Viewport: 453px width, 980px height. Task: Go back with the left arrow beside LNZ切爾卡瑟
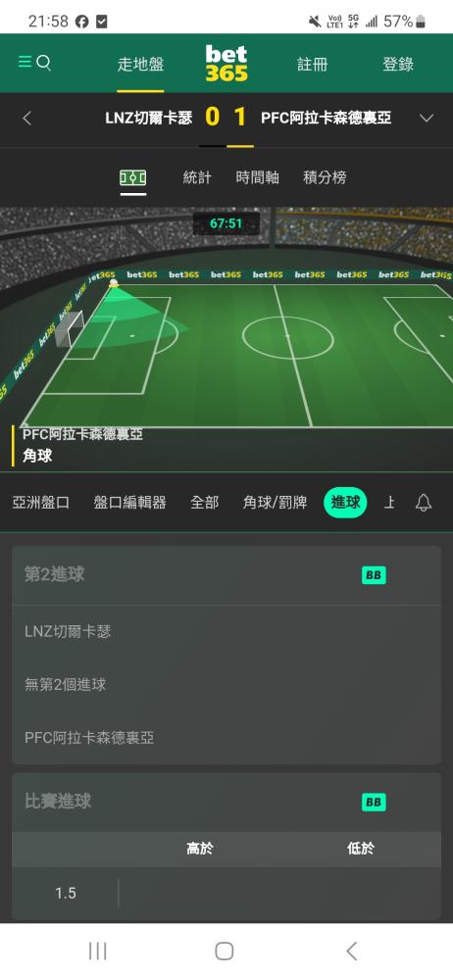[x=26, y=119]
